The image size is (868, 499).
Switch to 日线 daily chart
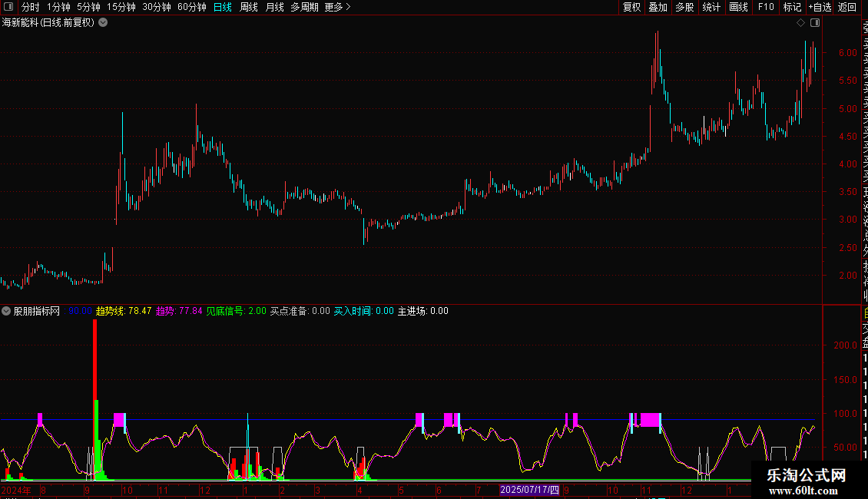click(223, 7)
